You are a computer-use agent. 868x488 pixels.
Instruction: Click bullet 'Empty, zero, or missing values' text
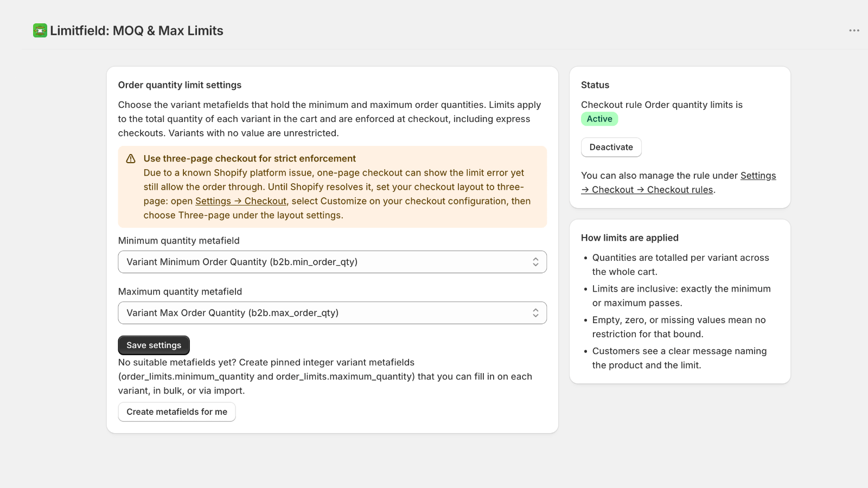pyautogui.click(x=679, y=327)
